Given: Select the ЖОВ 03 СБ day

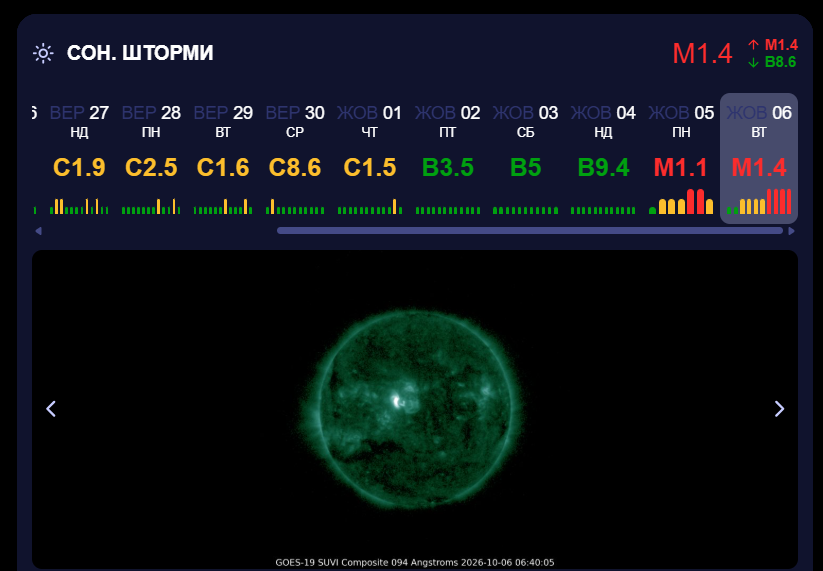Looking at the screenshot, I should coord(525,158).
